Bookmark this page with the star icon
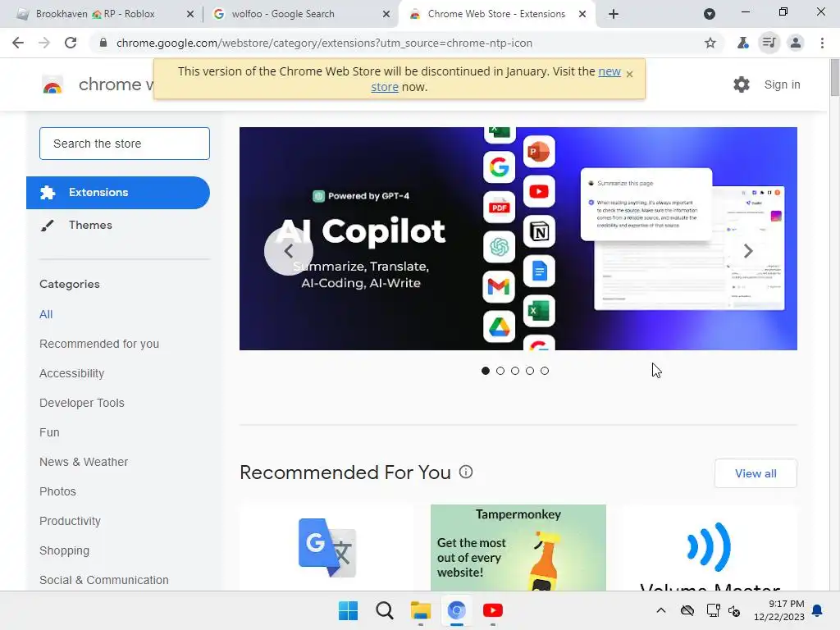The height and width of the screenshot is (630, 840). (710, 43)
